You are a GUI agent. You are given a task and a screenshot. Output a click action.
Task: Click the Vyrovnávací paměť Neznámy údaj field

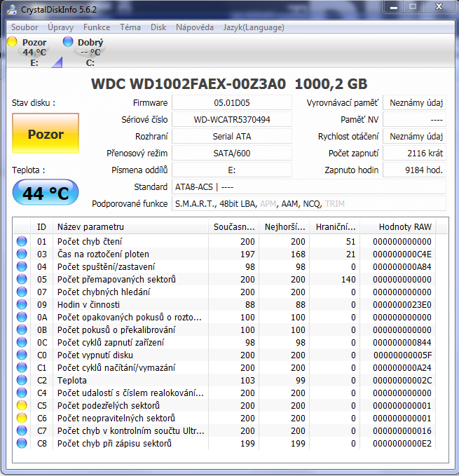414,102
